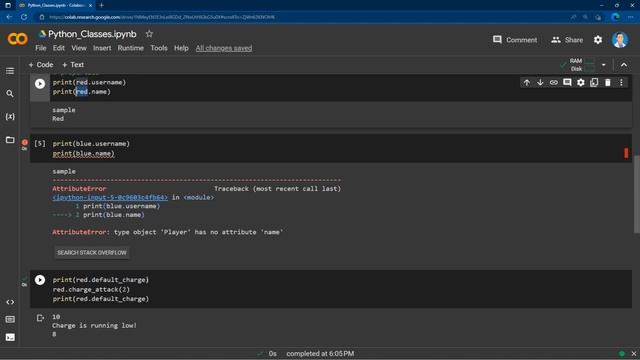Select the Python_Classes.ipynb browser tab
The image size is (640, 360).
coord(55,5)
